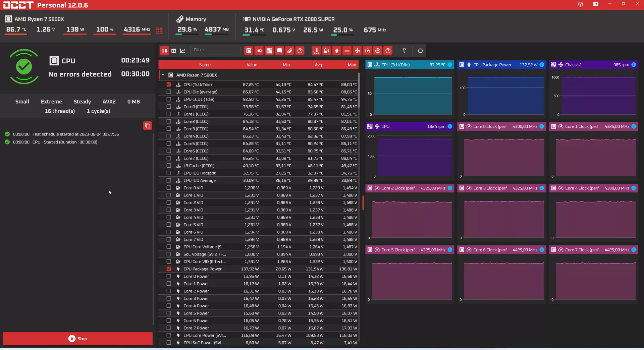Viewport: 644px width, 350px height.
Task: Collapse the AMD Ryzen 7 5800X group
Action: [x=163, y=75]
